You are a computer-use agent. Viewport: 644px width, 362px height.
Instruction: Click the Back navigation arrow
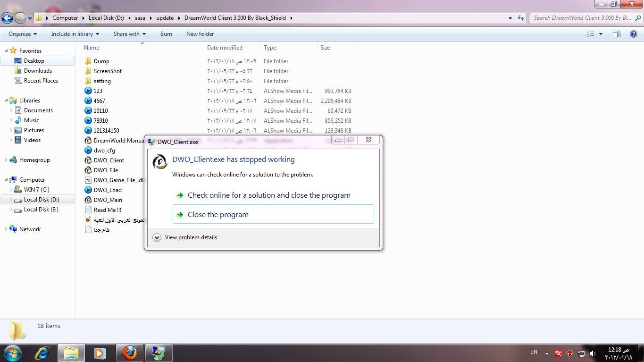tap(7, 18)
